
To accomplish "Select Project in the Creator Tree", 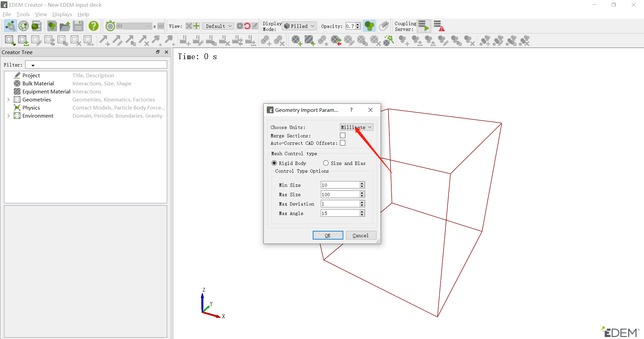I will point(31,75).
